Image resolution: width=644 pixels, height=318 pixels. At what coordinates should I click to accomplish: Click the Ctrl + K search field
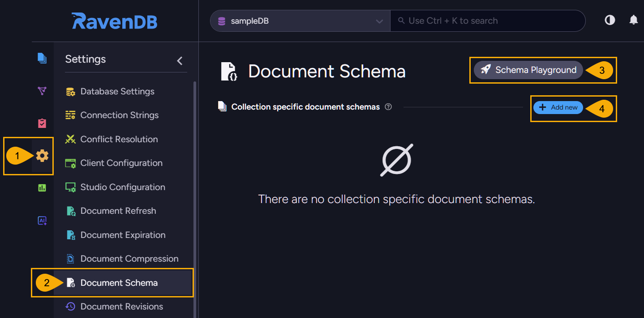pos(488,20)
